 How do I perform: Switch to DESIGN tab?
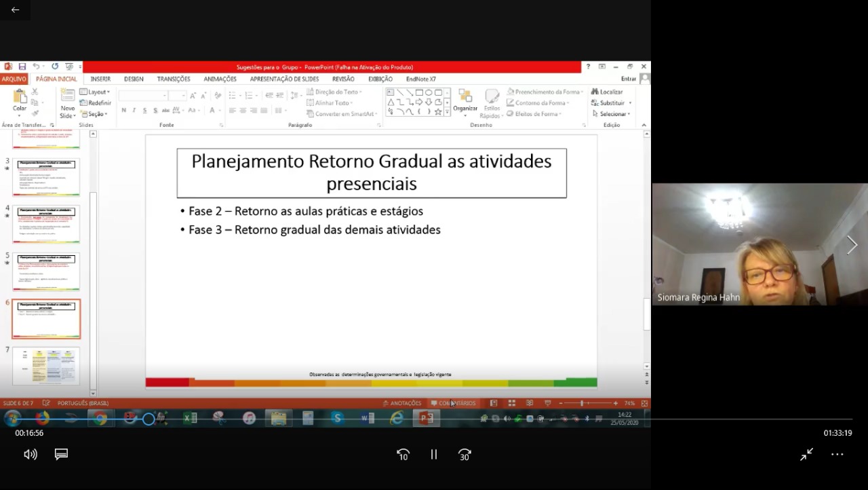click(134, 79)
